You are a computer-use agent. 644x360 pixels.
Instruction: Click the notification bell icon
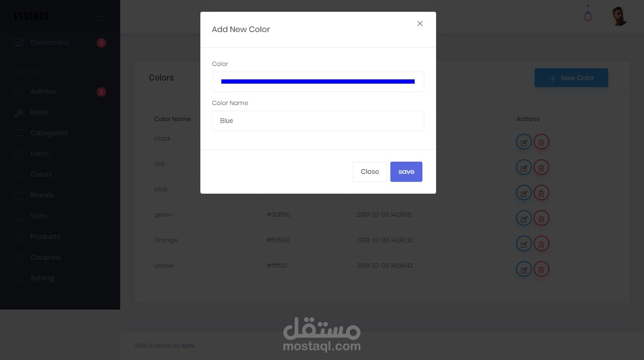tap(588, 16)
